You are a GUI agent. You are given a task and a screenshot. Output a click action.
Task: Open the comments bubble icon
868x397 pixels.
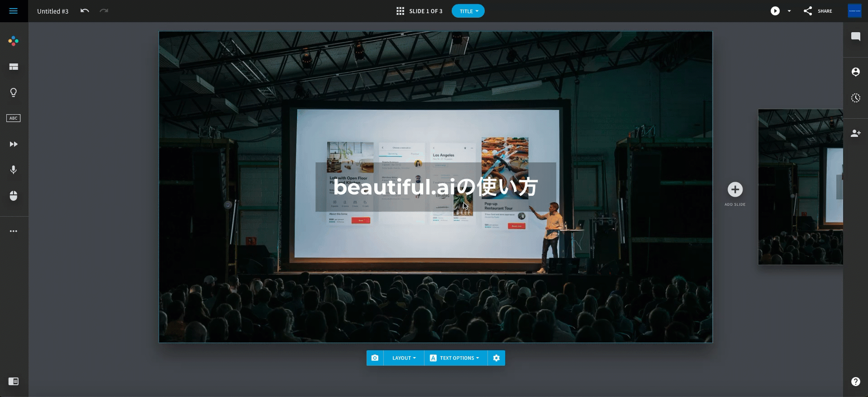coord(855,37)
